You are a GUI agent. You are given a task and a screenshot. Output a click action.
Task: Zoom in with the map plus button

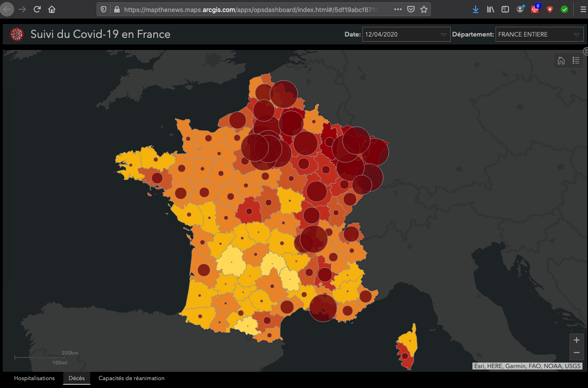tap(576, 340)
